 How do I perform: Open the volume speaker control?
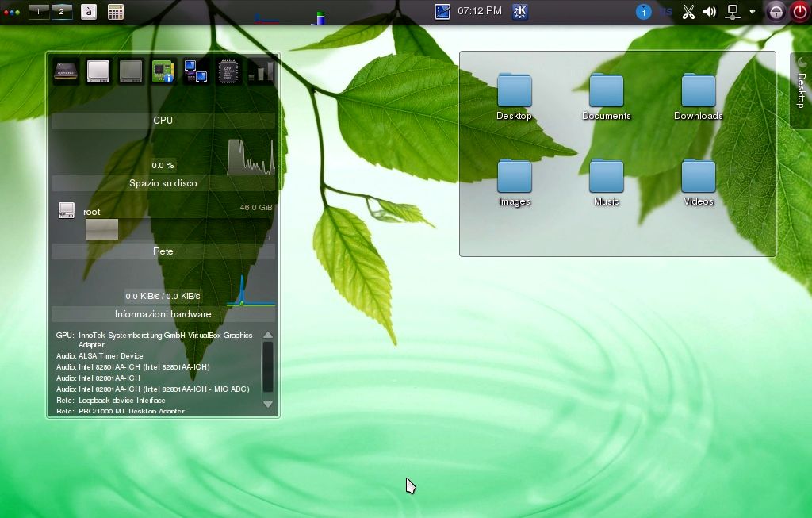[709, 12]
